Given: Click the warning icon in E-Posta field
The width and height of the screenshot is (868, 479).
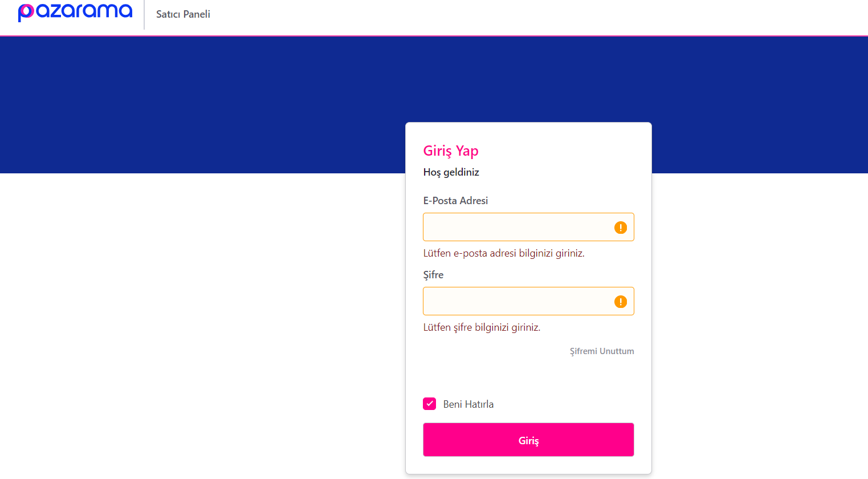Looking at the screenshot, I should click(x=621, y=228).
